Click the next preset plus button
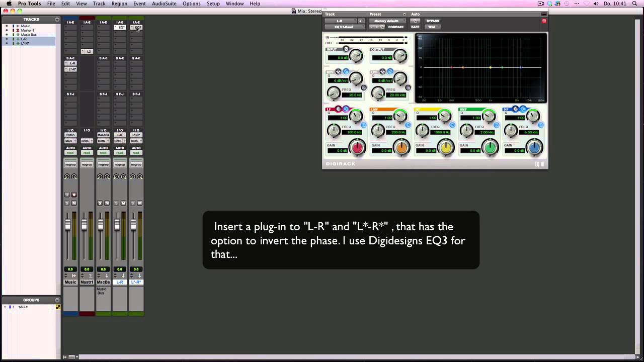The image size is (644, 362). (377, 27)
